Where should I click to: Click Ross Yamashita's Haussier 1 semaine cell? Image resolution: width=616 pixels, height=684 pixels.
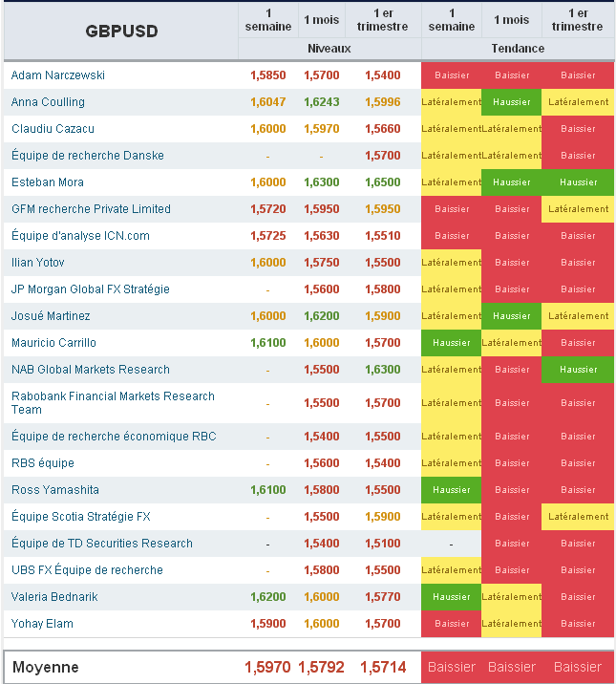[x=451, y=490]
